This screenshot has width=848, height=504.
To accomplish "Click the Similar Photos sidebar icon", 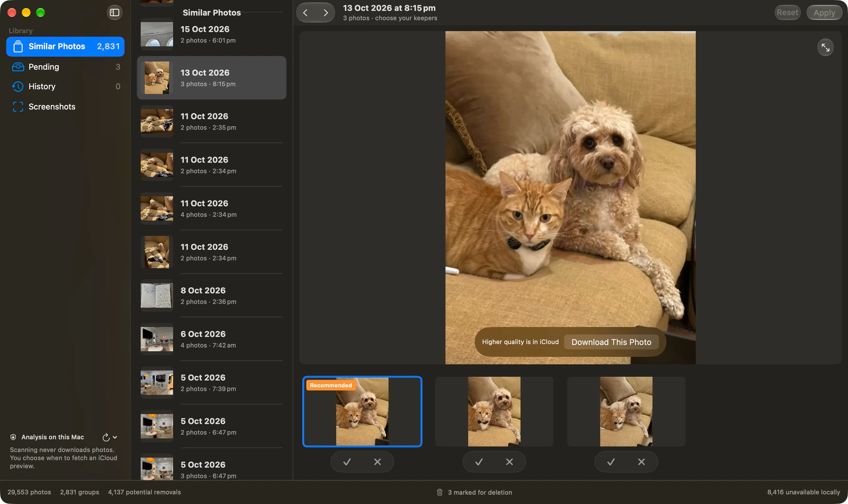I will point(18,47).
